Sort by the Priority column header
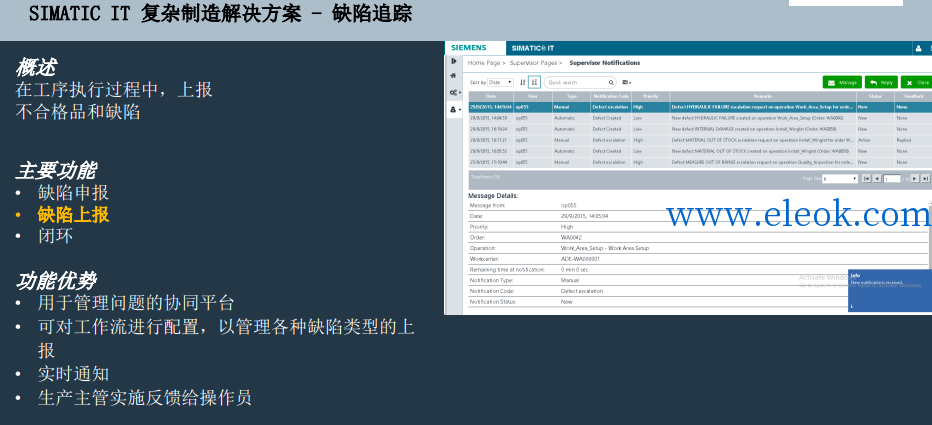This screenshot has width=932, height=425. [x=650, y=96]
